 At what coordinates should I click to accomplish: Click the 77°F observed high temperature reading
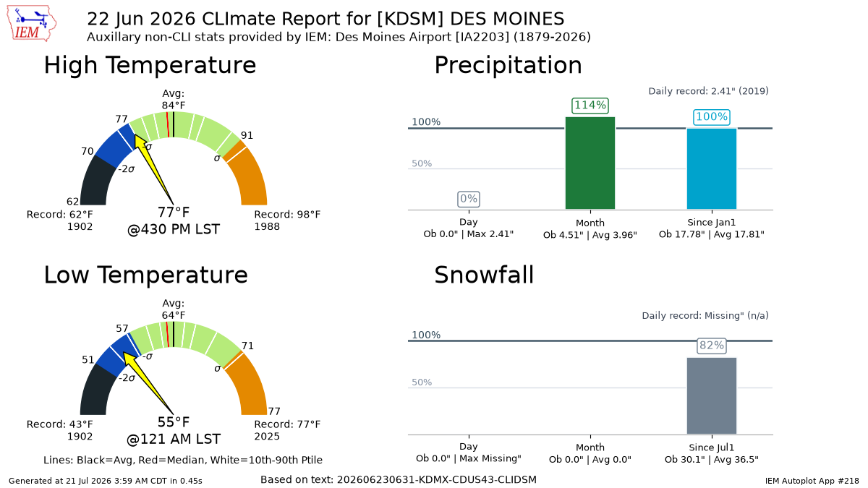174,213
